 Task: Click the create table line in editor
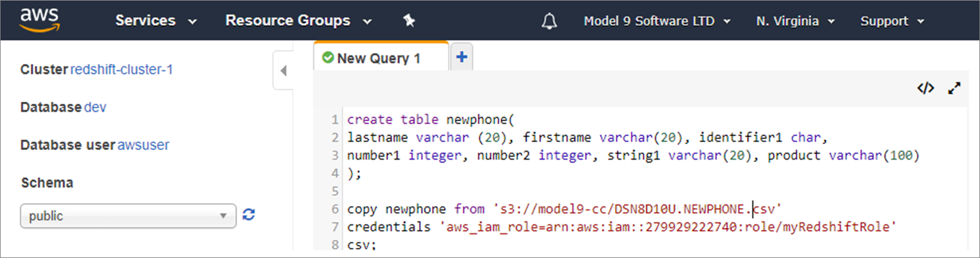[x=431, y=119]
